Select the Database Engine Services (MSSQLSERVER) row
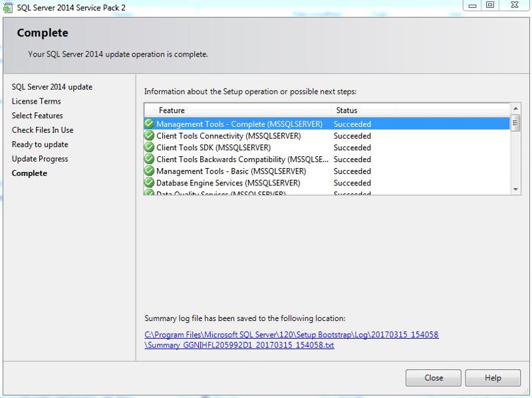 point(327,183)
